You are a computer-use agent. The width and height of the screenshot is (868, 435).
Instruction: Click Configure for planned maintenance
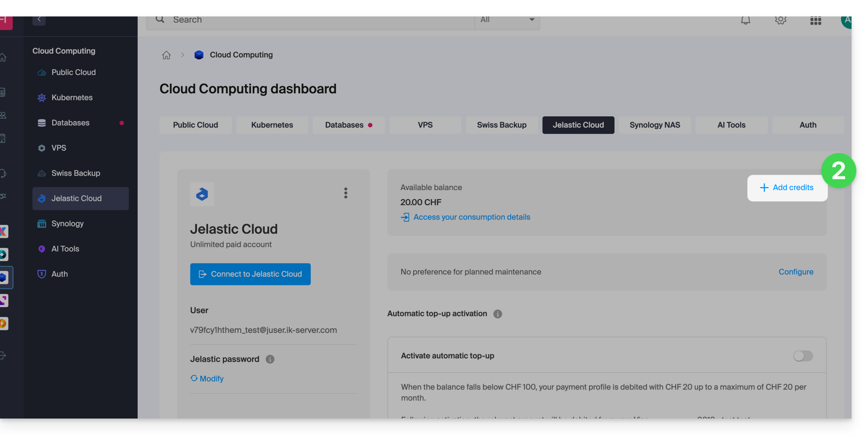796,272
